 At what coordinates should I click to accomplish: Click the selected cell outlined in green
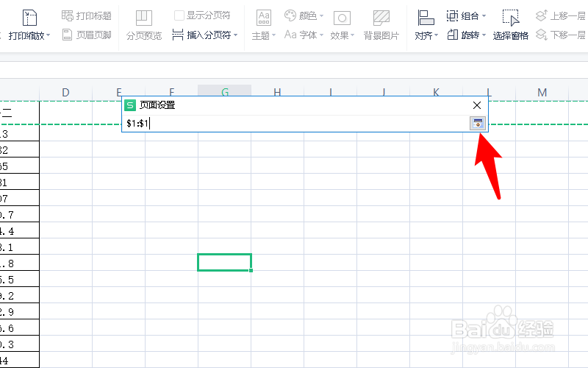tap(225, 262)
